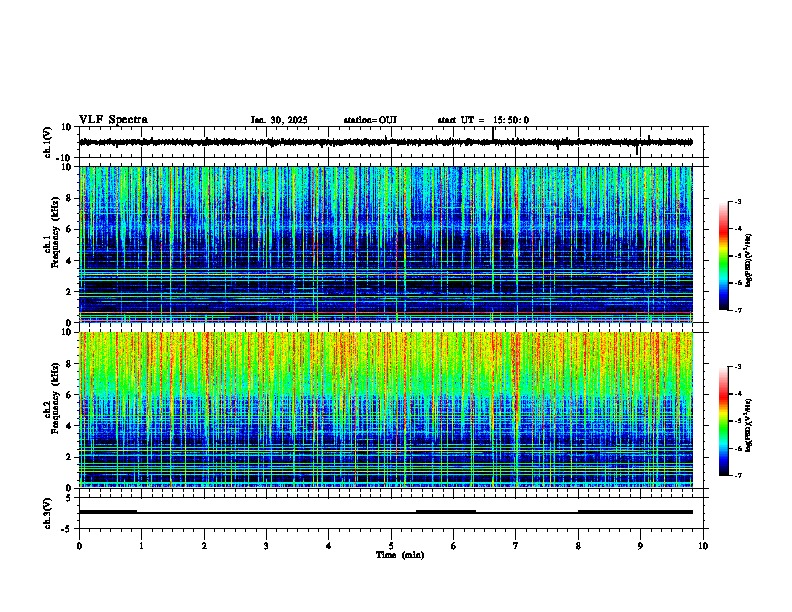Click the "-3" label on ch.2 color scale

point(738,367)
